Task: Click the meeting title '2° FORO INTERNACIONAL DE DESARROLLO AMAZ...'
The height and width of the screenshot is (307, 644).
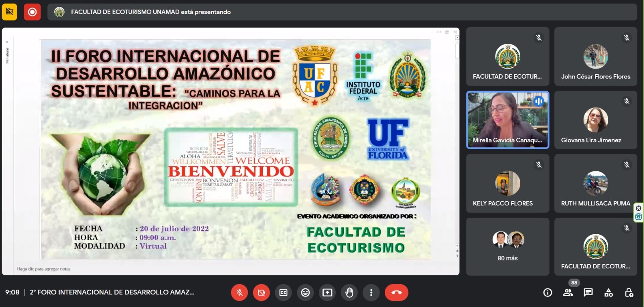Action: click(112, 292)
